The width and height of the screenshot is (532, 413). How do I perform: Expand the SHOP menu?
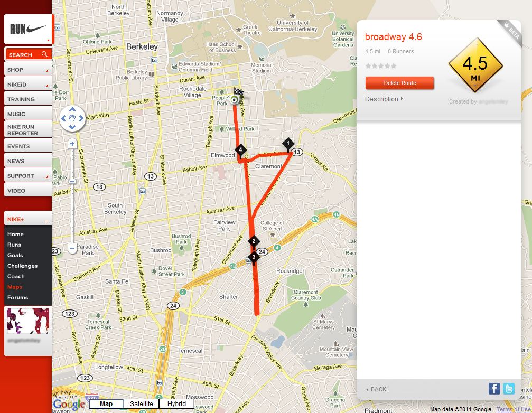click(28, 70)
